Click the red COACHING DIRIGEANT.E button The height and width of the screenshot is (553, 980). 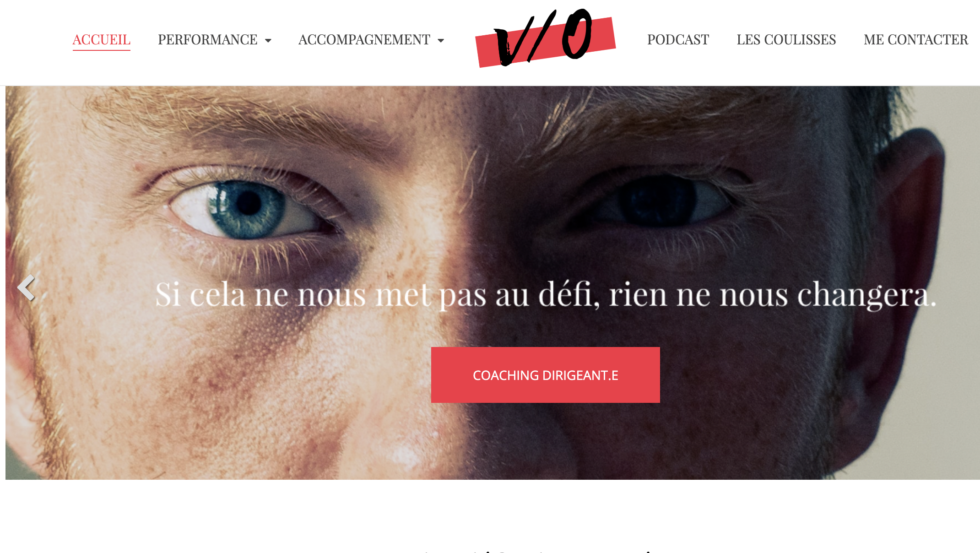546,375
